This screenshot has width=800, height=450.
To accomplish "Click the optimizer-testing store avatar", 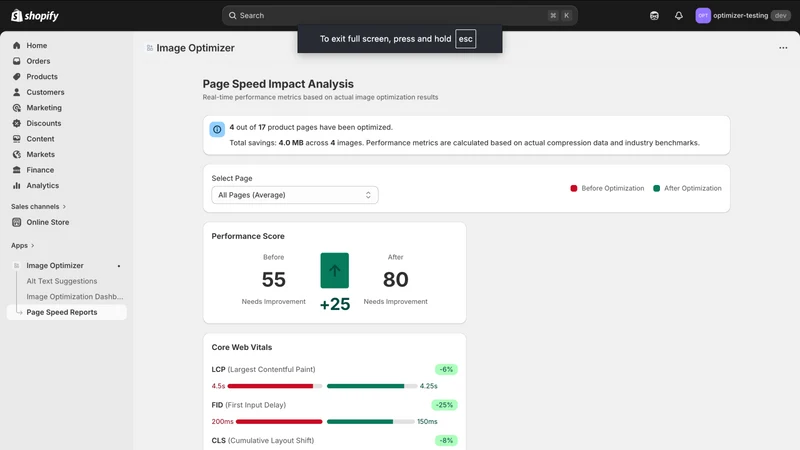I will point(703,16).
